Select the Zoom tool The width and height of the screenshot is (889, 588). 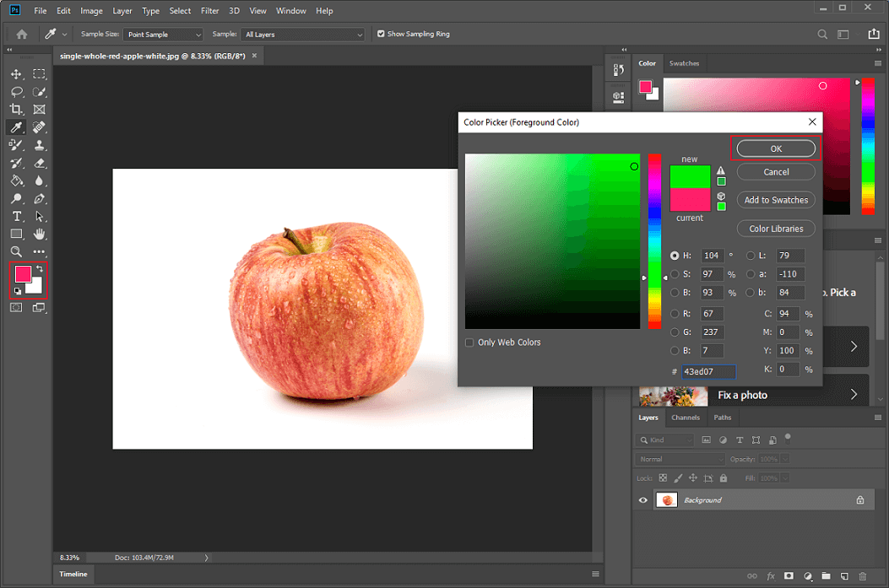coord(15,251)
